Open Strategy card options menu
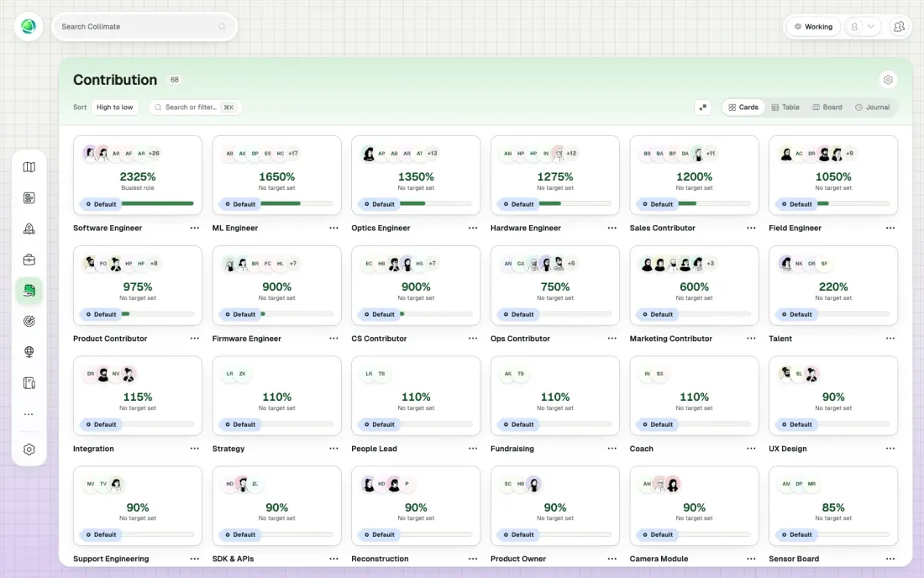Image resolution: width=924 pixels, height=578 pixels. click(333, 449)
